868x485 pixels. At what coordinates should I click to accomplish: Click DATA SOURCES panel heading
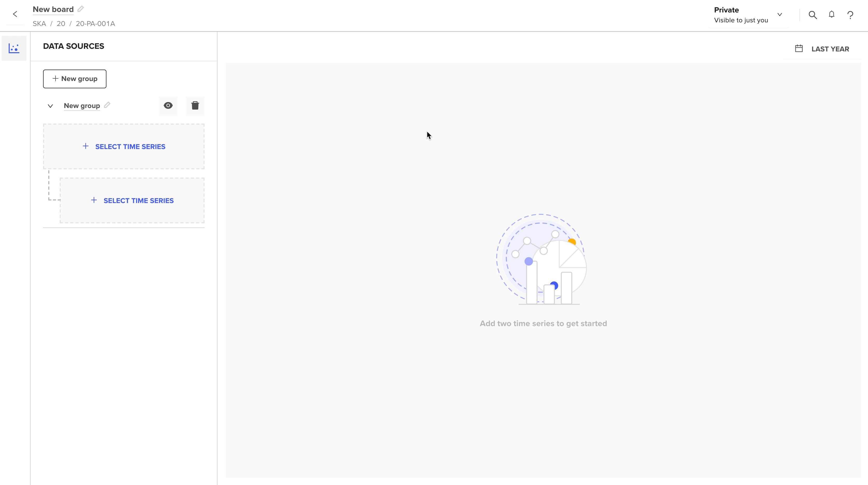click(x=73, y=46)
